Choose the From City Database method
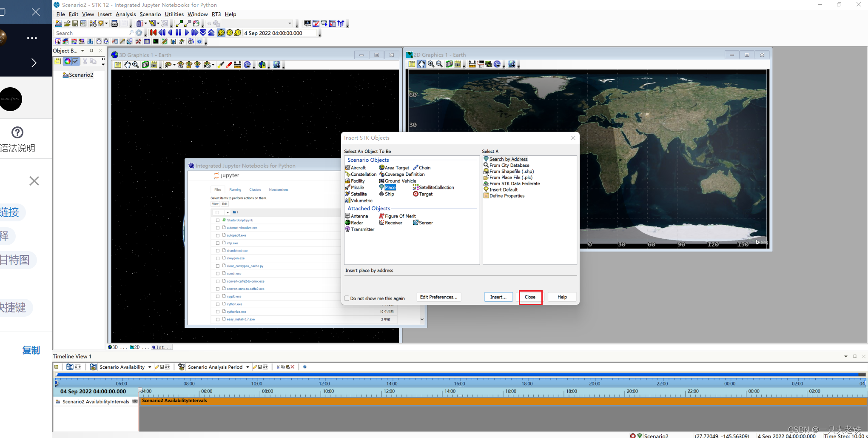This screenshot has height=438, width=868. (507, 165)
